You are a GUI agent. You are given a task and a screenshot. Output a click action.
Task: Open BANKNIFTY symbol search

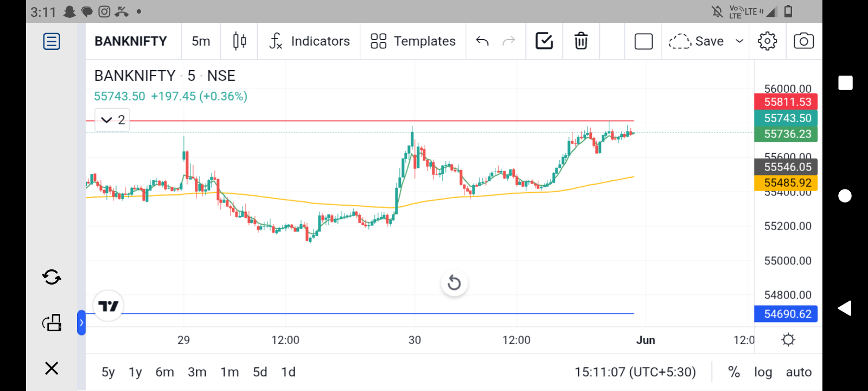pyautogui.click(x=131, y=41)
